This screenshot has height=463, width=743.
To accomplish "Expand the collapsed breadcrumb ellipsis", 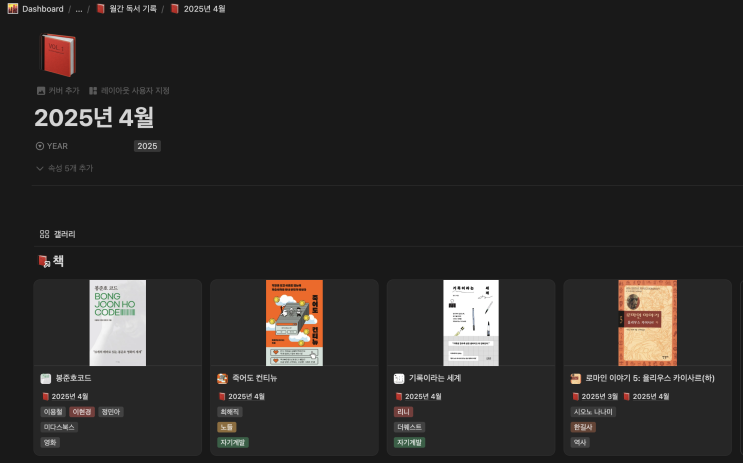I will [79, 9].
